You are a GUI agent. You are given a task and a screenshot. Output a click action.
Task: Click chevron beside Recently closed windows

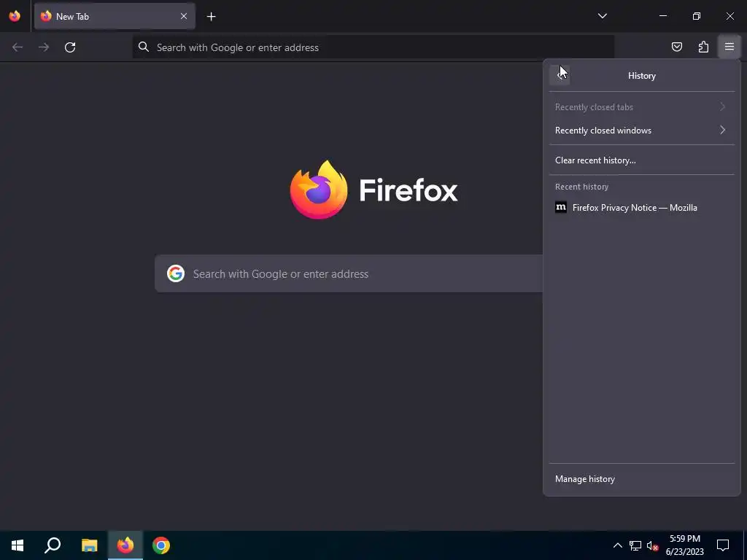point(723,130)
